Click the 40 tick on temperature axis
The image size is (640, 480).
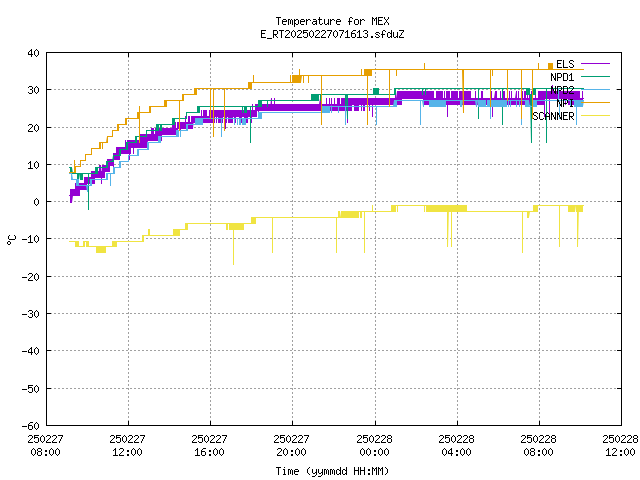pyautogui.click(x=33, y=53)
